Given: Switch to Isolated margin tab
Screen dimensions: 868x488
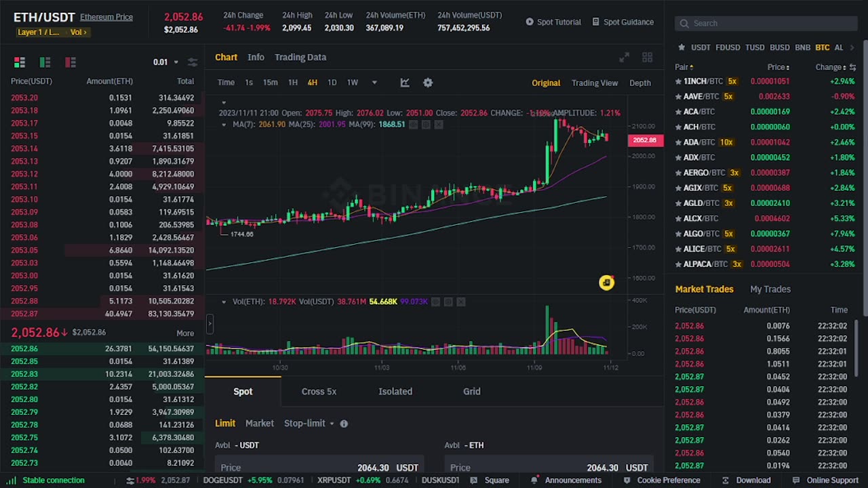Looking at the screenshot, I should tap(395, 392).
